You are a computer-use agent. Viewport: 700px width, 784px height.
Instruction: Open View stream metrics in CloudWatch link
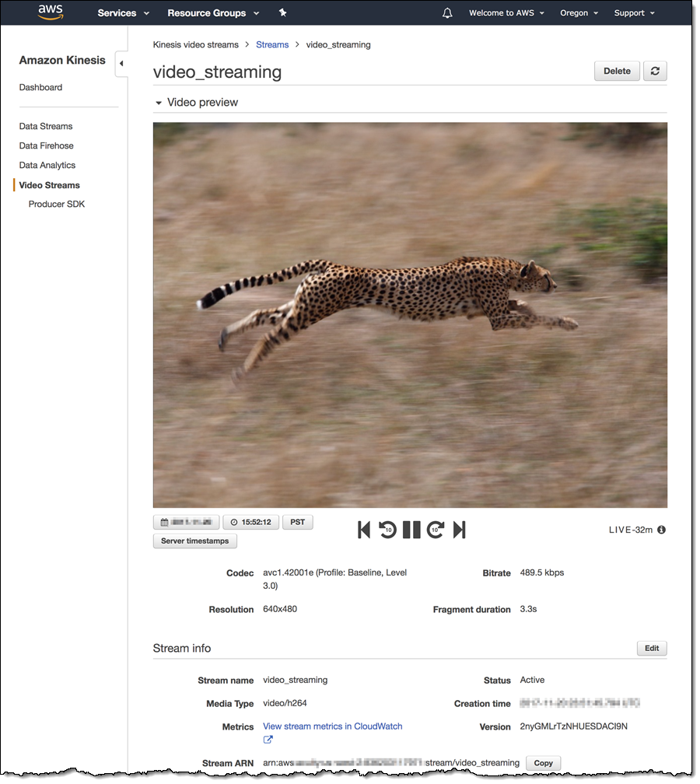[x=333, y=726]
